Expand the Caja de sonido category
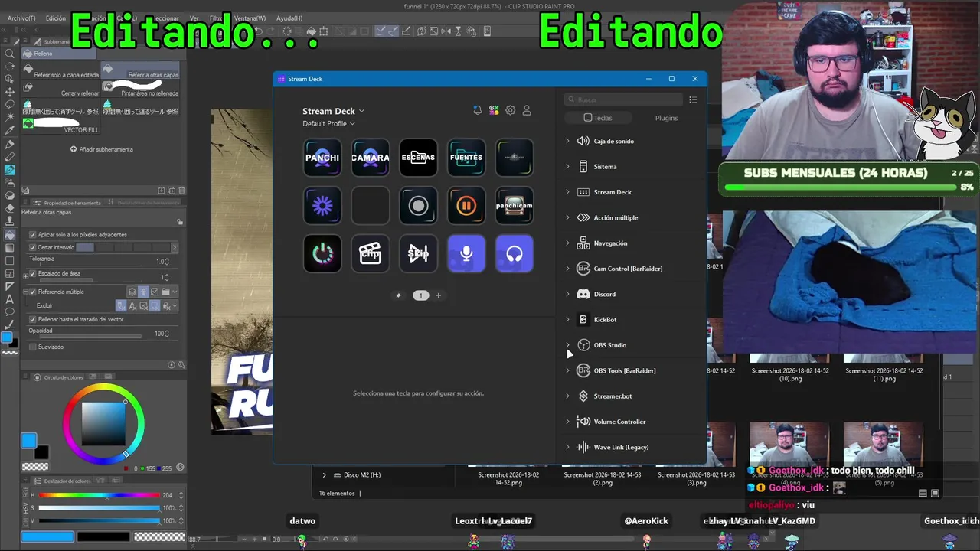Viewport: 980px width, 551px height. pos(567,141)
